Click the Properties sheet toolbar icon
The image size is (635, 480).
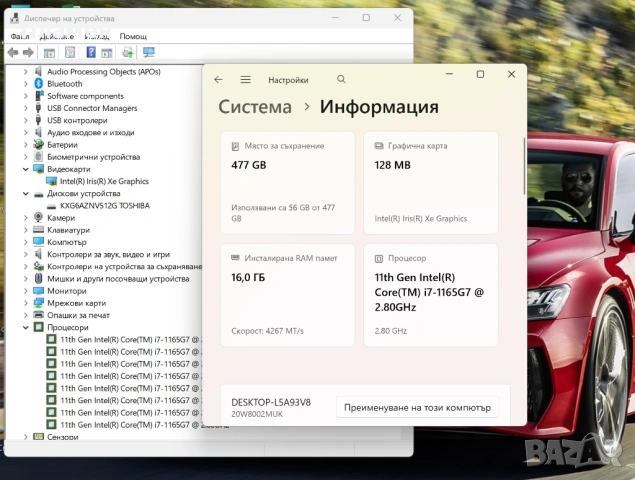pos(70,52)
